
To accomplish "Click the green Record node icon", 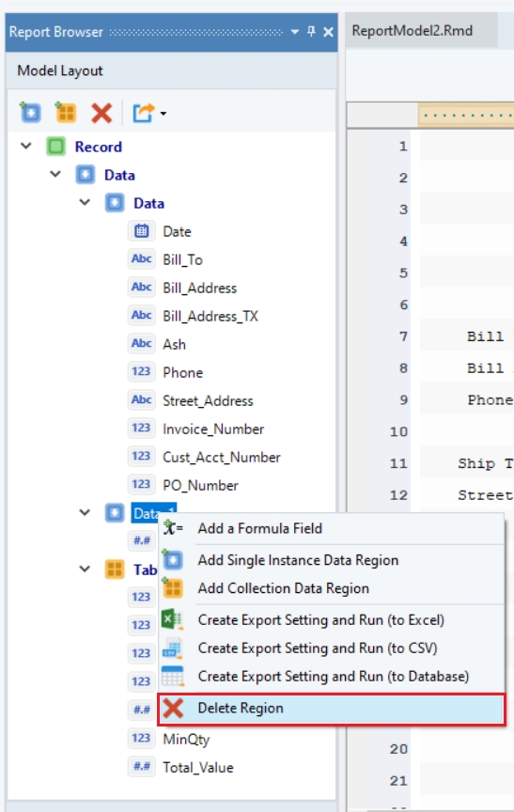I will click(x=55, y=147).
